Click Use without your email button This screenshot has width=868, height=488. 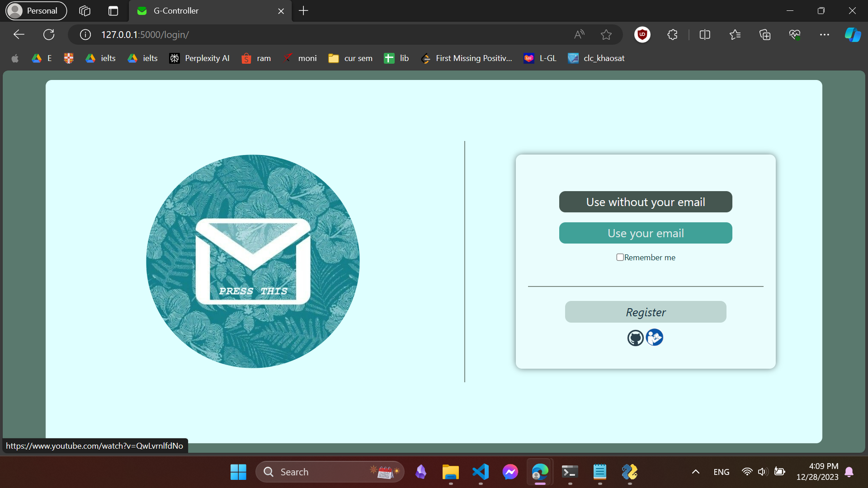tap(645, 202)
